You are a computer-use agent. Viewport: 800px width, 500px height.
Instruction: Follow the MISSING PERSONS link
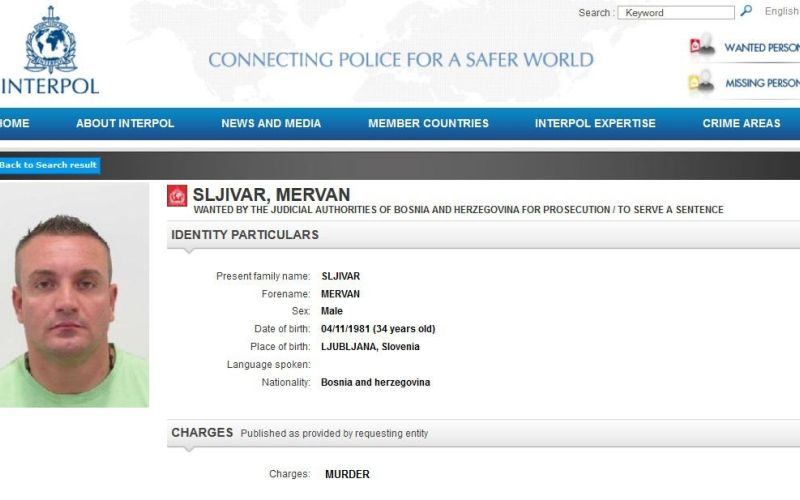coord(762,83)
